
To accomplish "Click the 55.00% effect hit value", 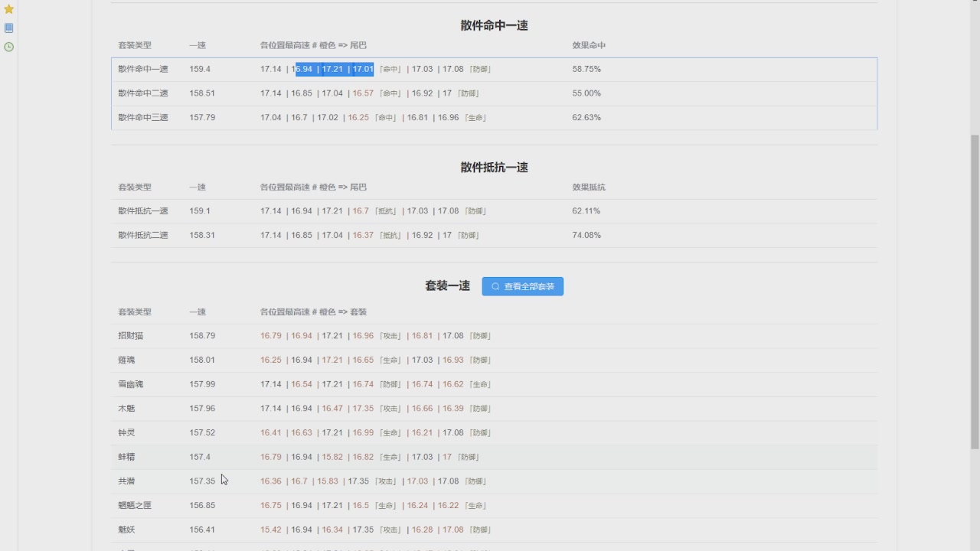I will (x=586, y=93).
